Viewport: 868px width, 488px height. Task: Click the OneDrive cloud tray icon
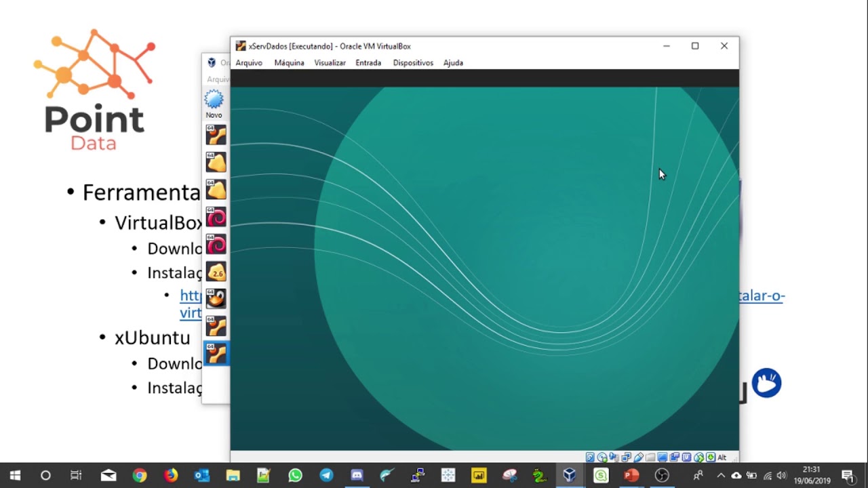736,475
